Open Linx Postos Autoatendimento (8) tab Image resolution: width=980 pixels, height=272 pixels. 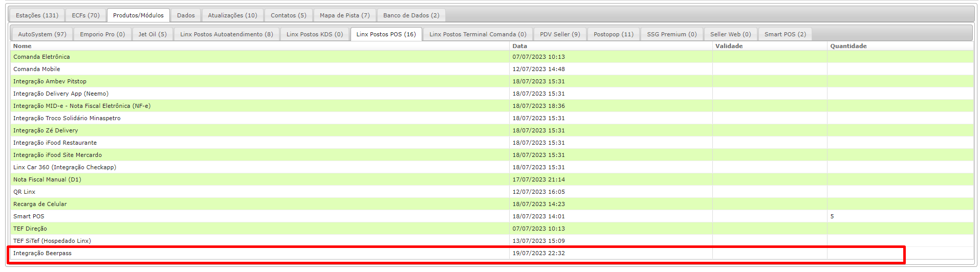click(x=227, y=34)
